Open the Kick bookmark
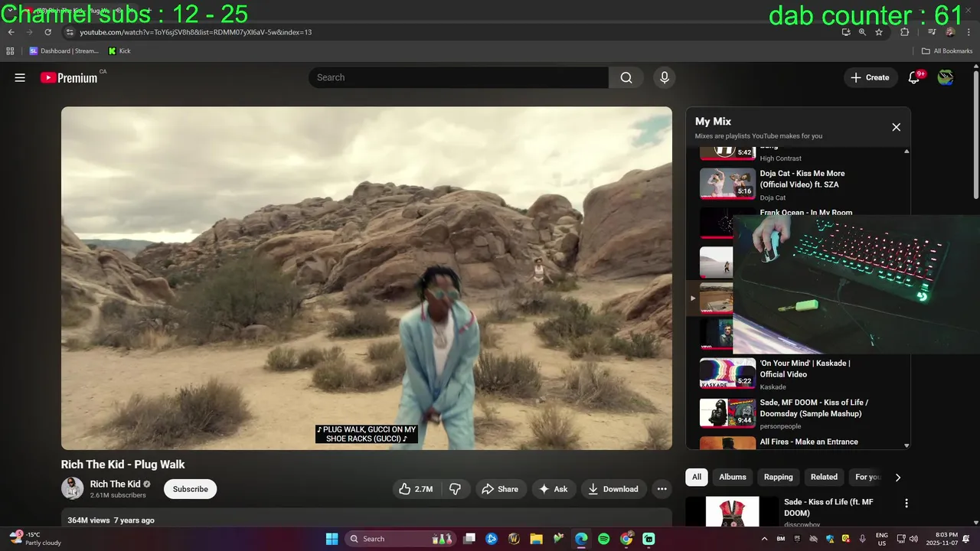The image size is (980, 551). pyautogui.click(x=119, y=51)
